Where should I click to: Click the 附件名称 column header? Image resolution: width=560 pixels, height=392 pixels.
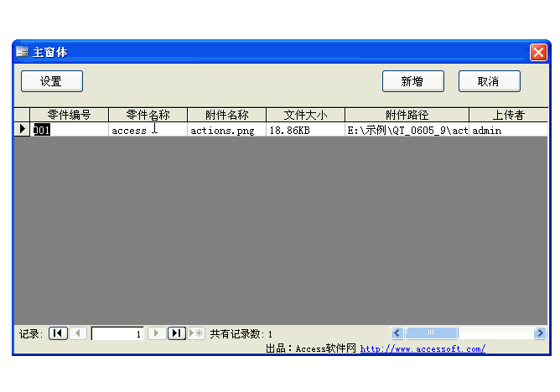click(227, 115)
